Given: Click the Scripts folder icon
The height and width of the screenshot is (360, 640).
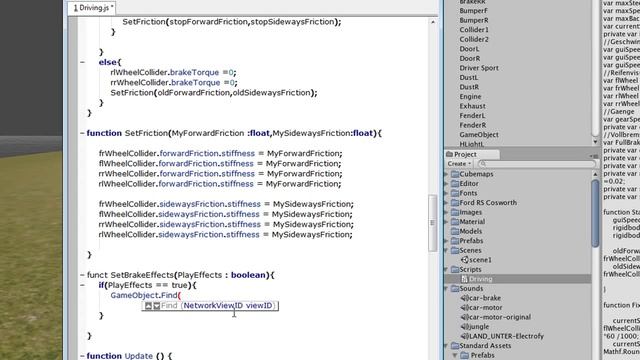Looking at the screenshot, I should click(455, 269).
